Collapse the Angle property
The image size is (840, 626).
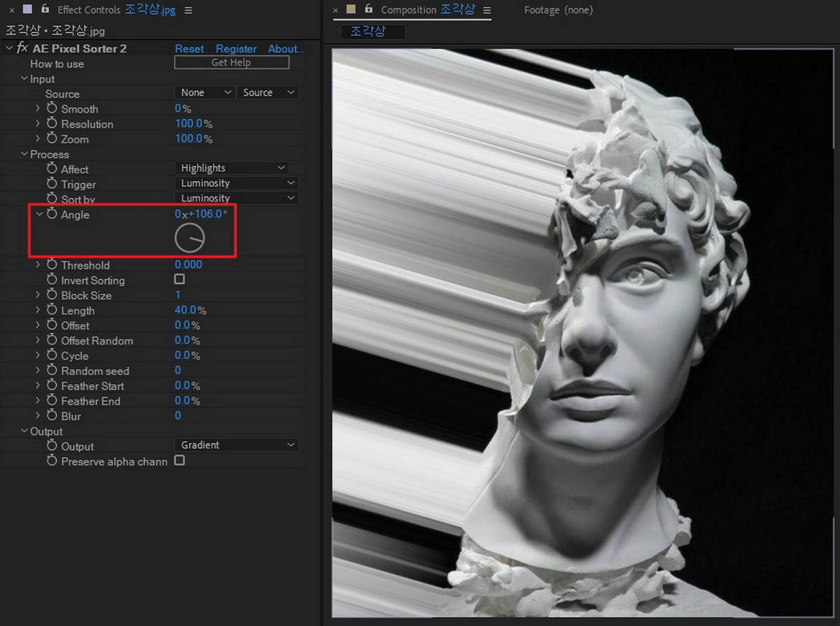click(x=39, y=214)
